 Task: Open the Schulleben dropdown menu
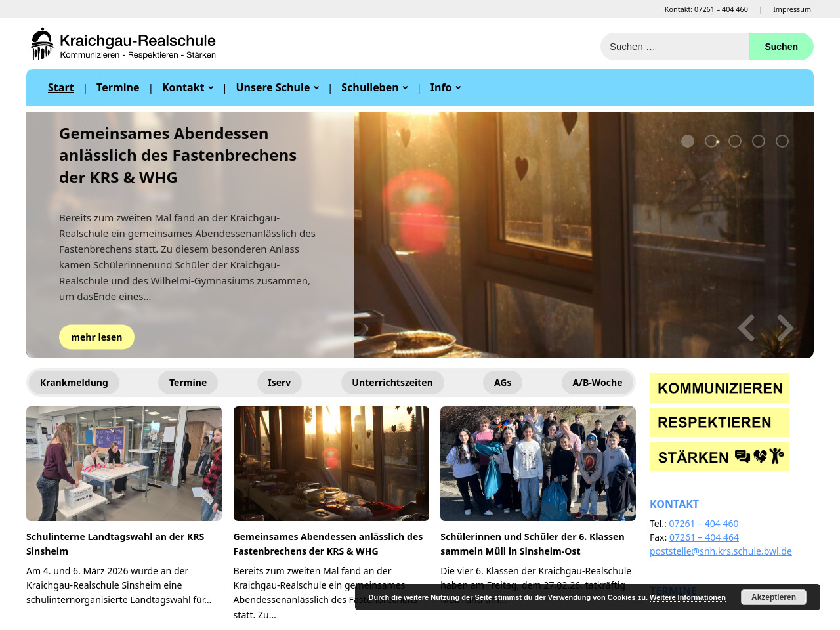pos(374,87)
